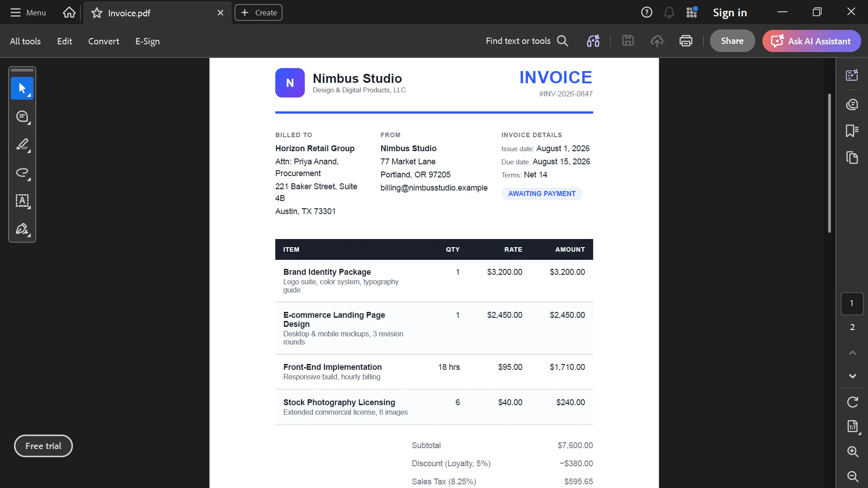Click the INVOICE heading
The height and width of the screenshot is (488, 868).
pos(556,77)
